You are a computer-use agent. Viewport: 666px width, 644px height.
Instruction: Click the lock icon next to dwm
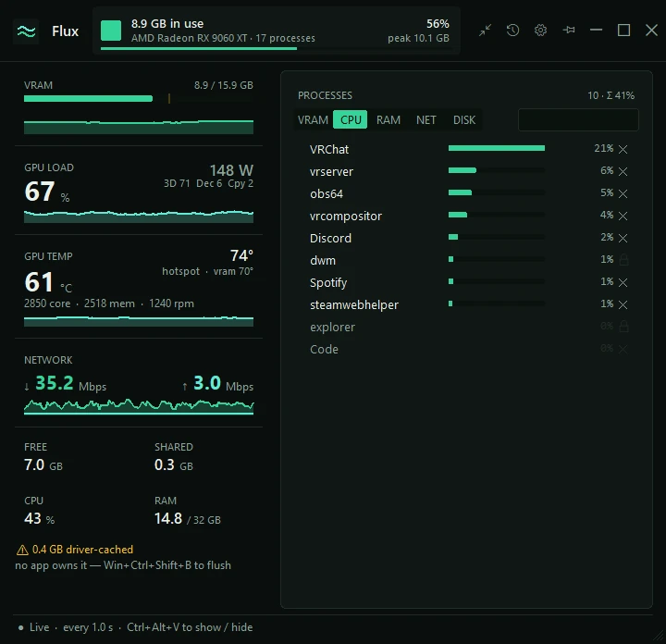[x=623, y=260]
